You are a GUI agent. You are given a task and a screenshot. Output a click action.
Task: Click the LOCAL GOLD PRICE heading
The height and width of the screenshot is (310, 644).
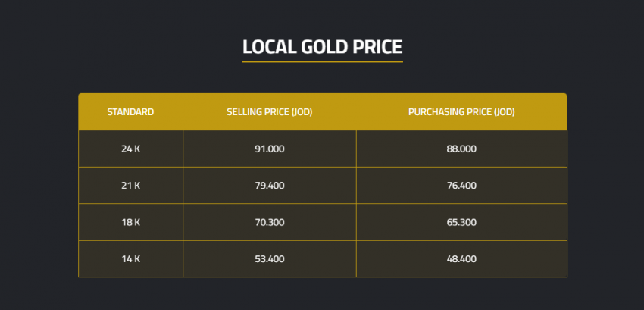pos(322,47)
